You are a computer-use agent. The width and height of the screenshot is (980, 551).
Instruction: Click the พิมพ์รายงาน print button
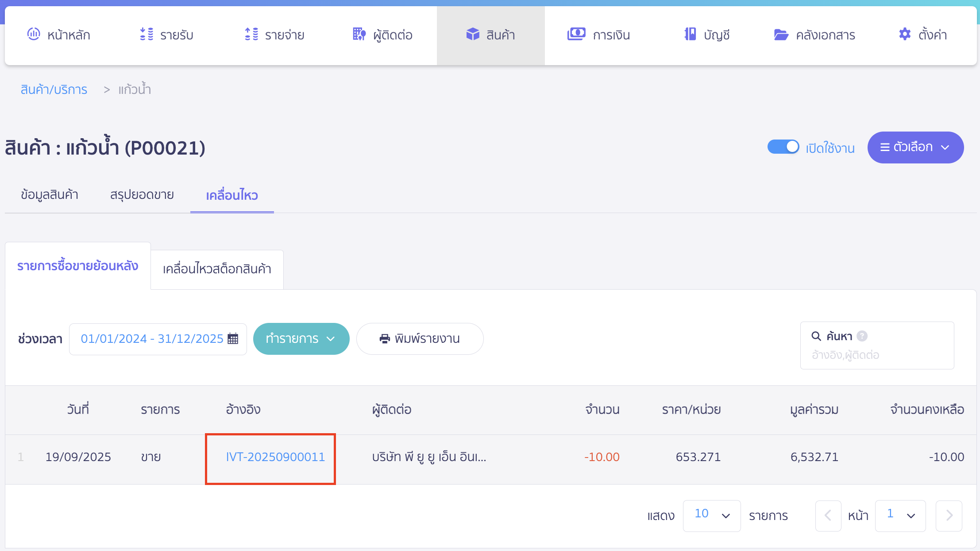coord(420,339)
